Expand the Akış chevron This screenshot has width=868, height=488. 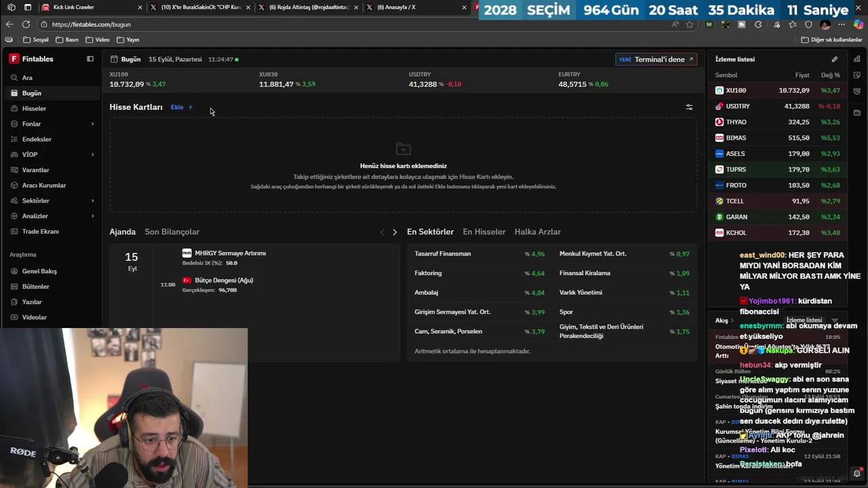coord(731,321)
